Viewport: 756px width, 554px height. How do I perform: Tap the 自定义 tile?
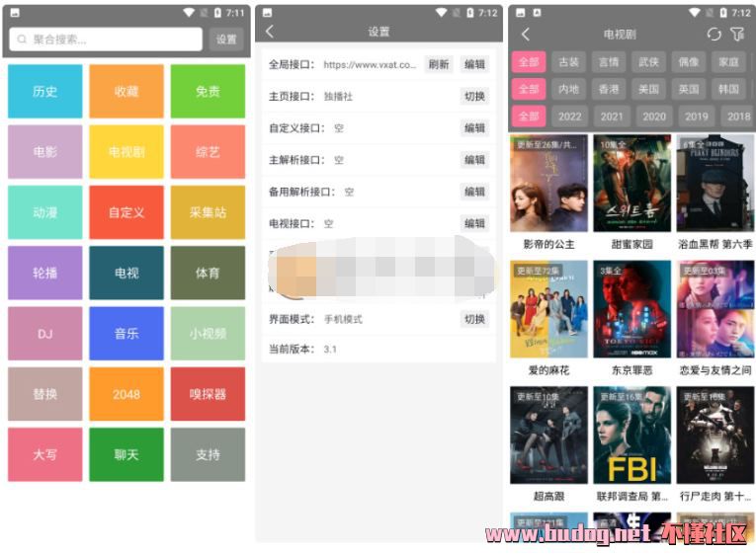(x=126, y=212)
